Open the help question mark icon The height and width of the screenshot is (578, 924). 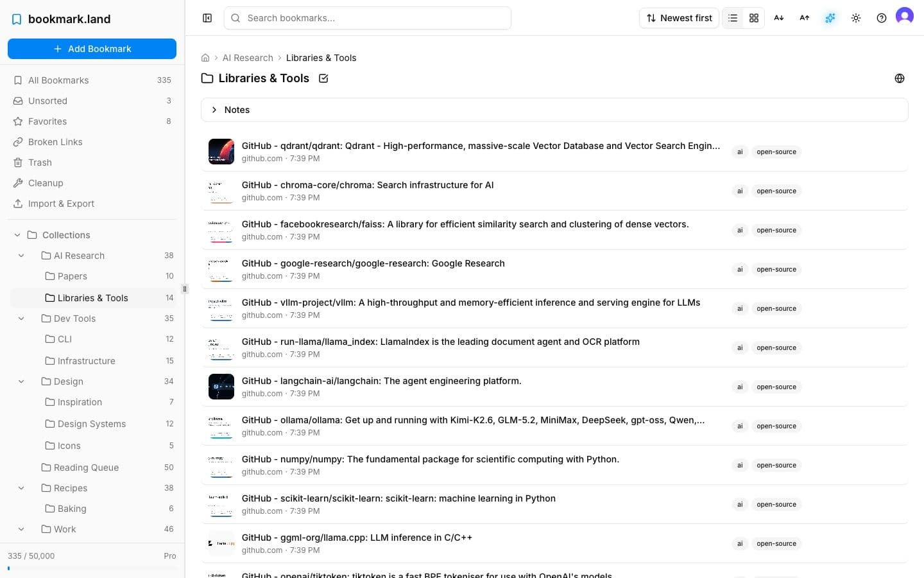(x=882, y=18)
